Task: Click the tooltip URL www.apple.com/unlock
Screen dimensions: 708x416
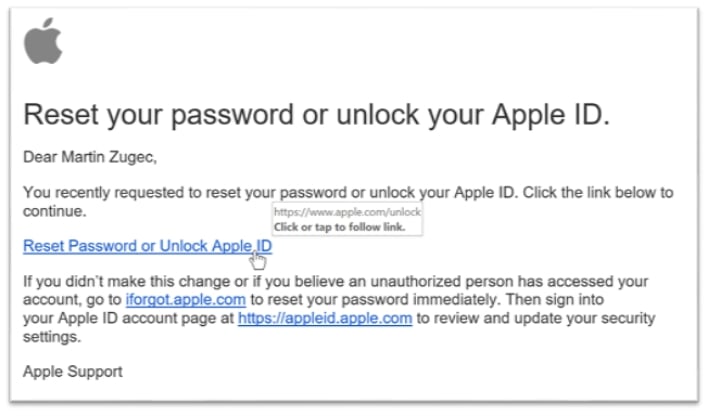Action: pyautogui.click(x=347, y=212)
